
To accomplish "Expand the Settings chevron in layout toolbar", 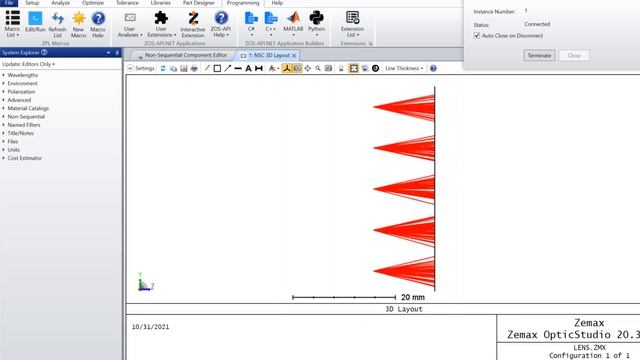I will coord(130,68).
